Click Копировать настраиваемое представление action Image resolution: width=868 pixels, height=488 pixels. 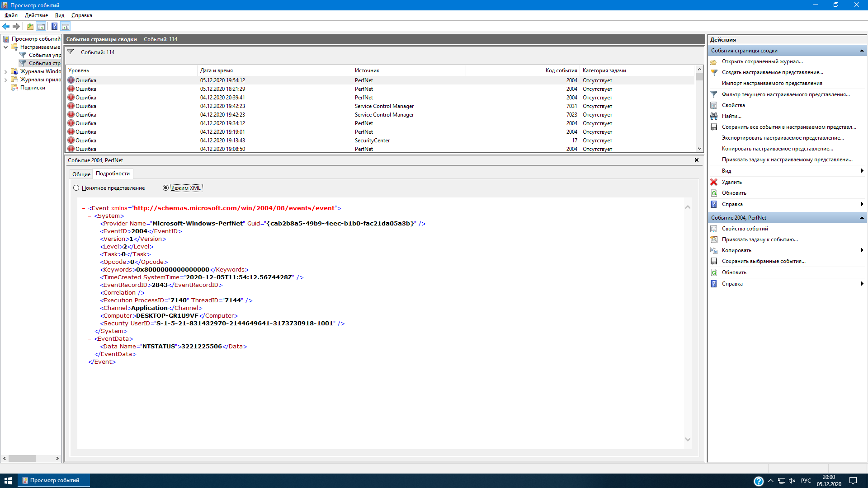coord(778,149)
